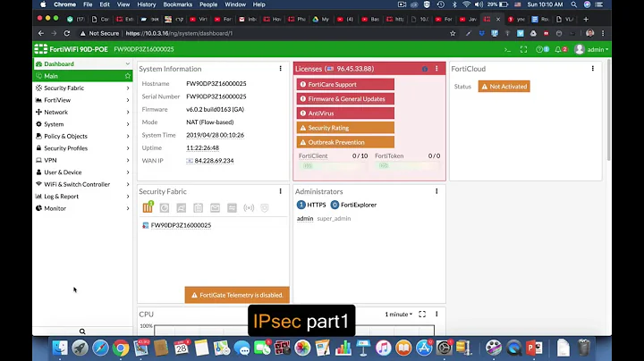
Task: Expand WiFi & Switch Controller menu
Action: (82, 184)
